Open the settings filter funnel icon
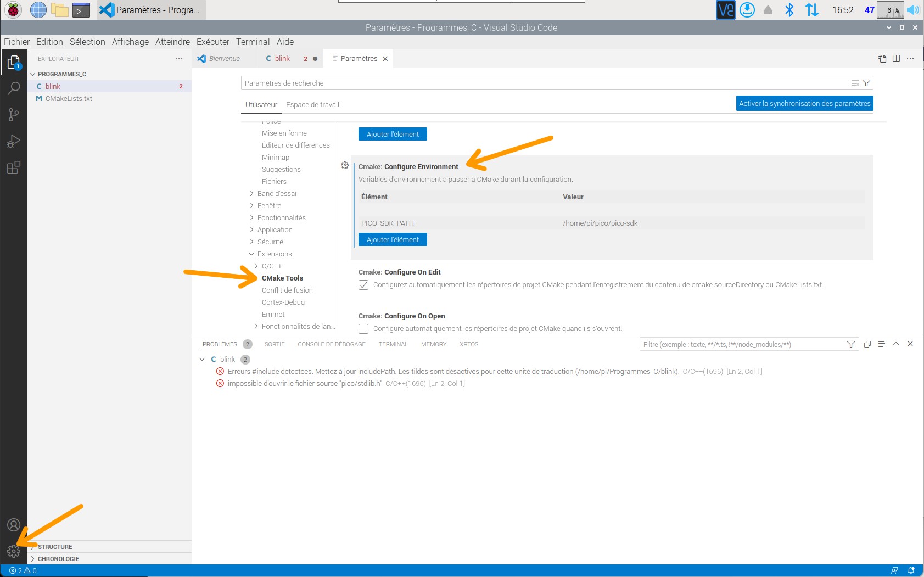 pyautogui.click(x=866, y=83)
